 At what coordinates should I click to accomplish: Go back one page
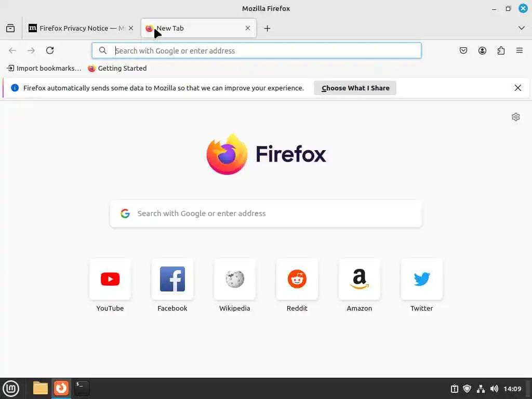[x=12, y=50]
